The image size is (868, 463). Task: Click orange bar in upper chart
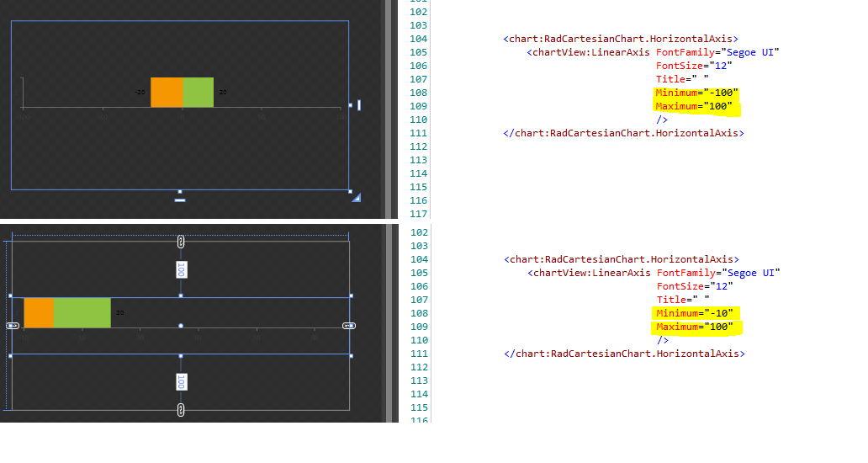pos(167,93)
